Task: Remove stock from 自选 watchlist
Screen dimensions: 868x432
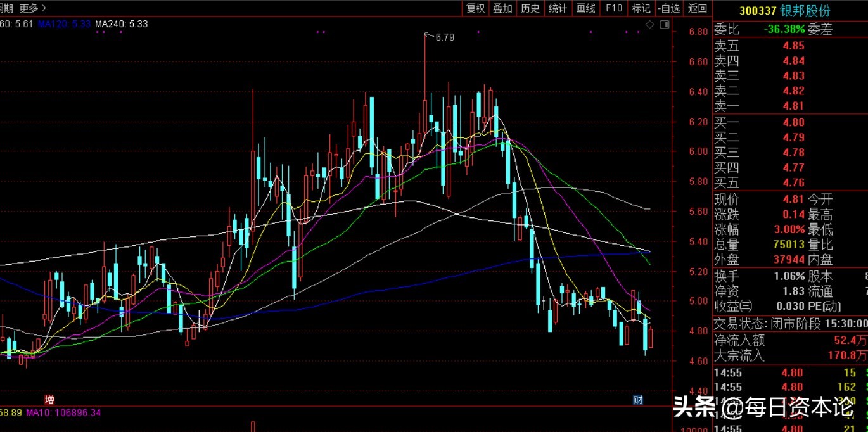Action: coord(669,8)
